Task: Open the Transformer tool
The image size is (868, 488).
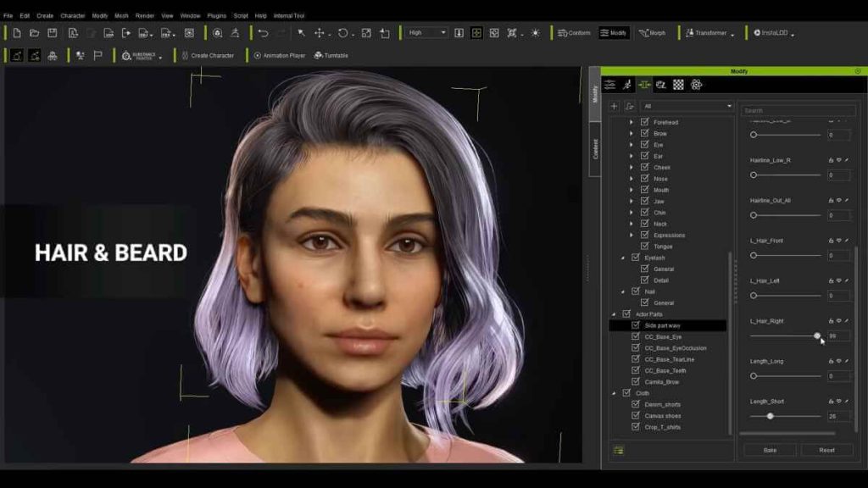Action: point(709,33)
